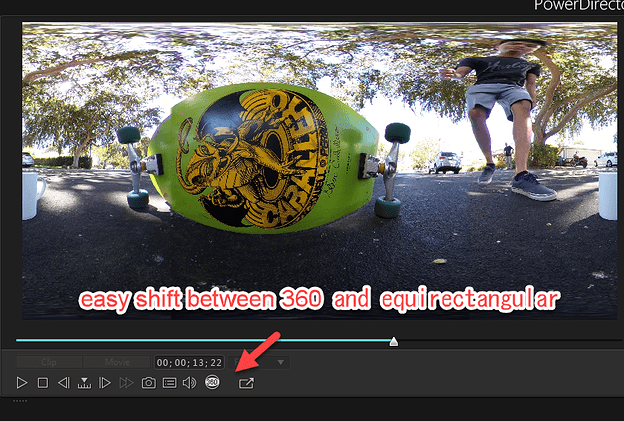
Task: Stop playback with the square Stop button
Action: click(43, 383)
